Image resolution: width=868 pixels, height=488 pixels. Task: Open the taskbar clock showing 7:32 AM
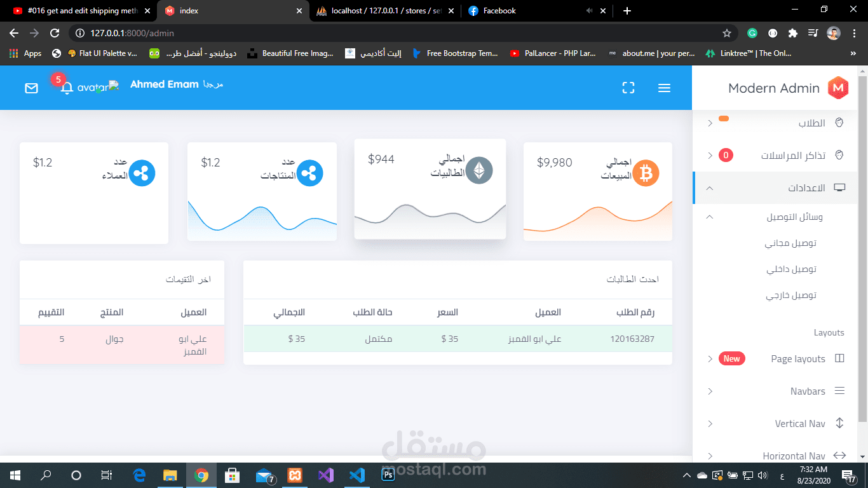(813, 475)
